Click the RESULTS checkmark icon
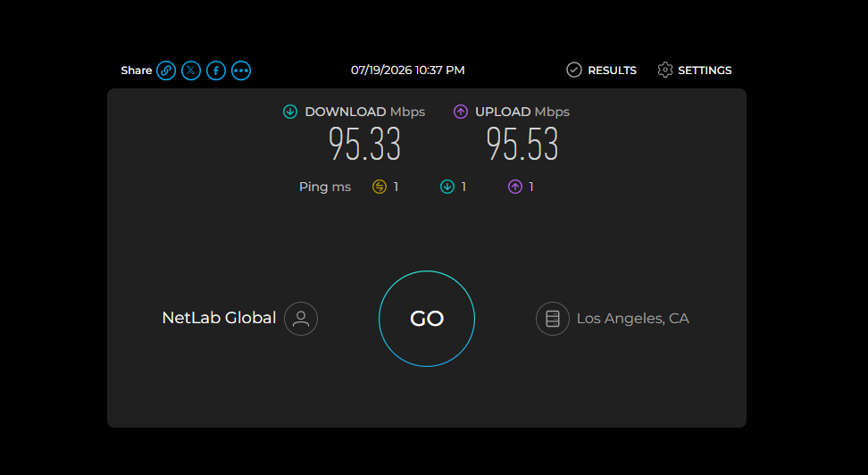The width and height of the screenshot is (868, 475). (574, 70)
